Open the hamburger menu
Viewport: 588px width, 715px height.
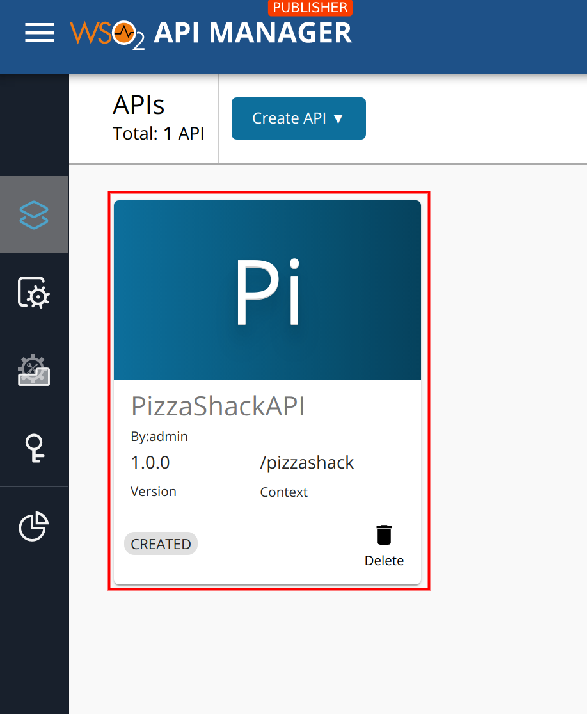click(x=40, y=33)
